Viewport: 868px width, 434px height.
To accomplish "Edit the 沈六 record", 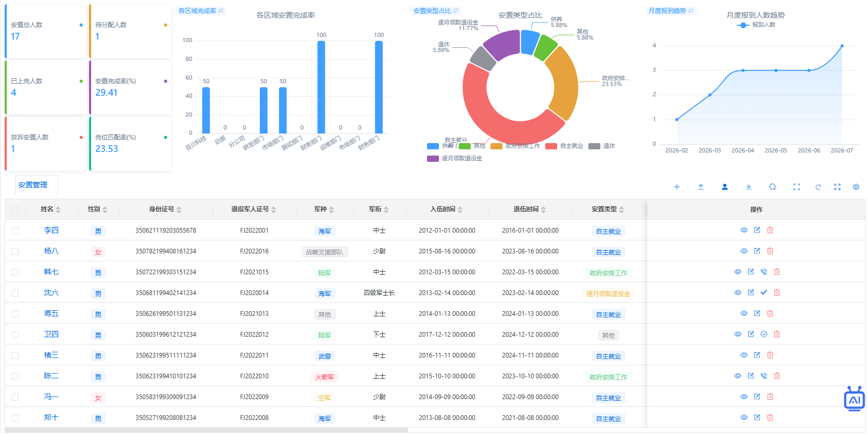I will (x=751, y=292).
